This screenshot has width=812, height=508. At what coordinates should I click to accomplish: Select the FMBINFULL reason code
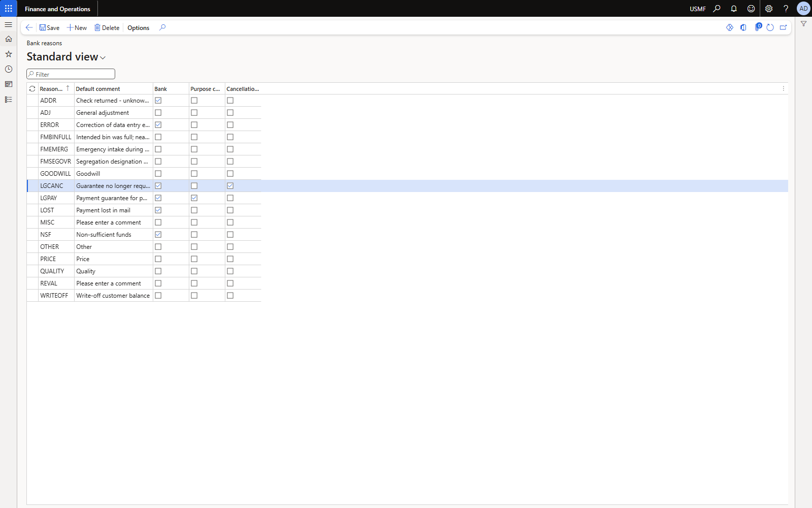[56, 137]
